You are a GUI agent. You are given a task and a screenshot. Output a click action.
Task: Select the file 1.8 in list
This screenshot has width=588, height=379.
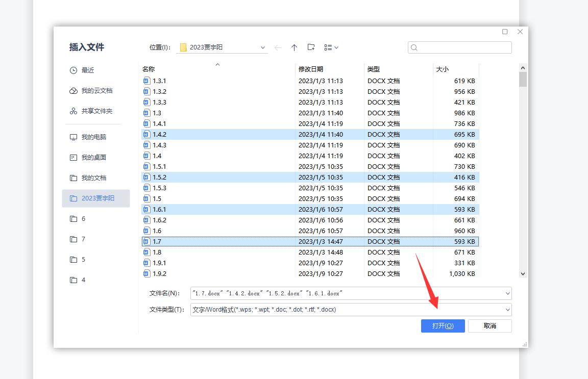pyautogui.click(x=157, y=252)
